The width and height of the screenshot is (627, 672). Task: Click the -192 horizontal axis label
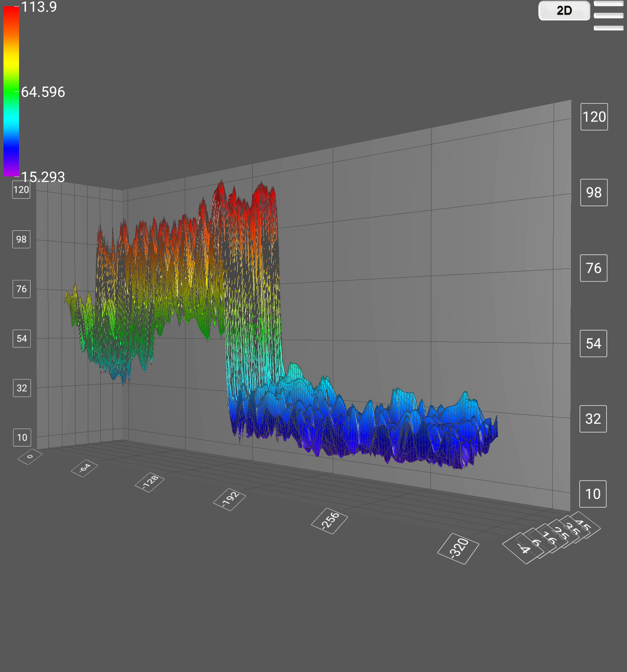229,500
